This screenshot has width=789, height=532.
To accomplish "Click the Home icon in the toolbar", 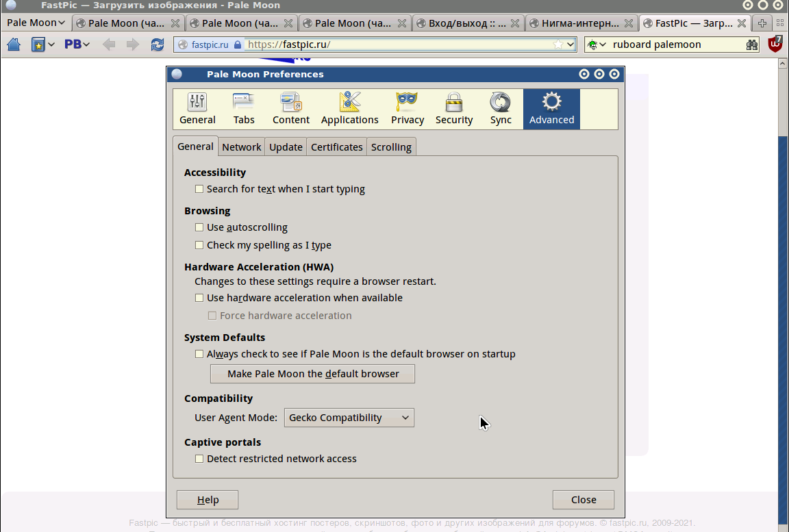I will pos(14,45).
